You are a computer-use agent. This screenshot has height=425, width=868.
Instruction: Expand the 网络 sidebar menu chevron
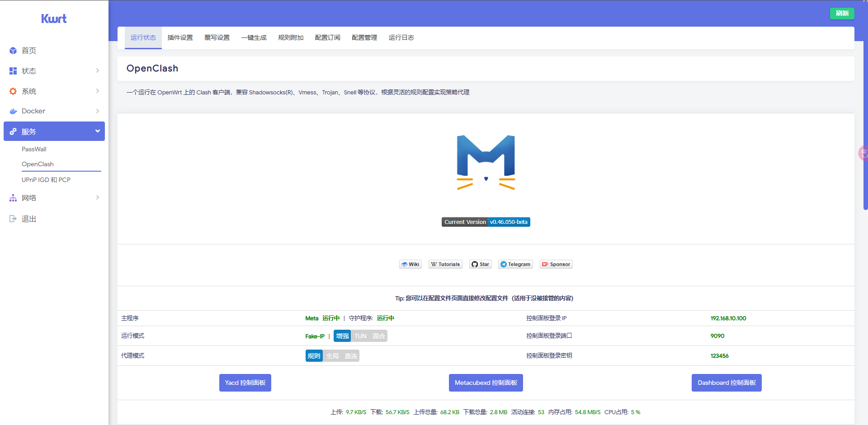tap(98, 197)
